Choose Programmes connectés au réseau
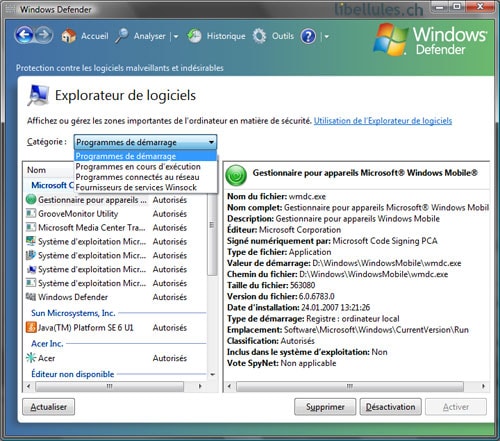500x441 pixels. 145,177
